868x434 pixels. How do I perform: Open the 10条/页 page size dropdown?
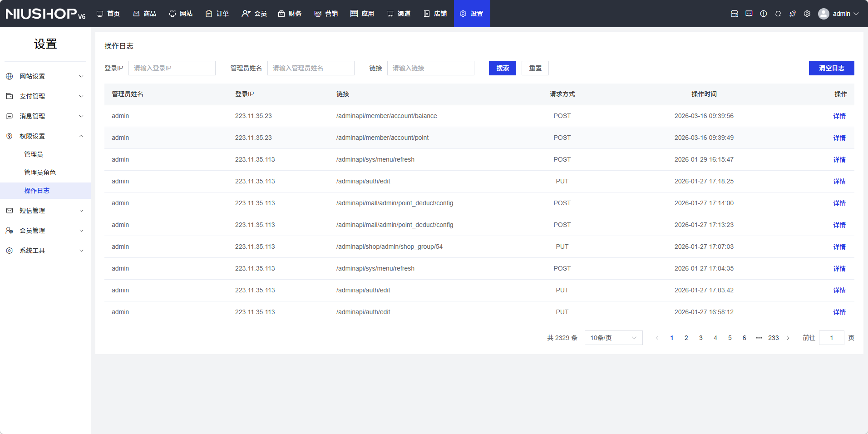click(613, 338)
